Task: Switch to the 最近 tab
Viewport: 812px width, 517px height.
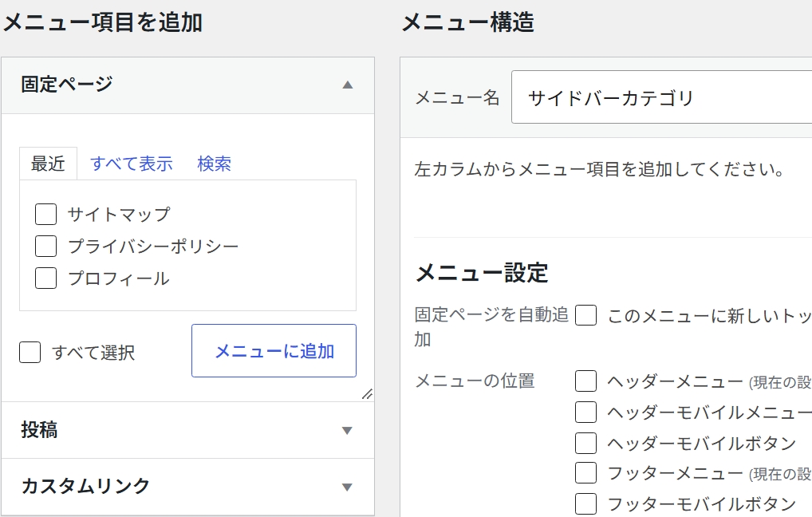Action: [x=48, y=164]
